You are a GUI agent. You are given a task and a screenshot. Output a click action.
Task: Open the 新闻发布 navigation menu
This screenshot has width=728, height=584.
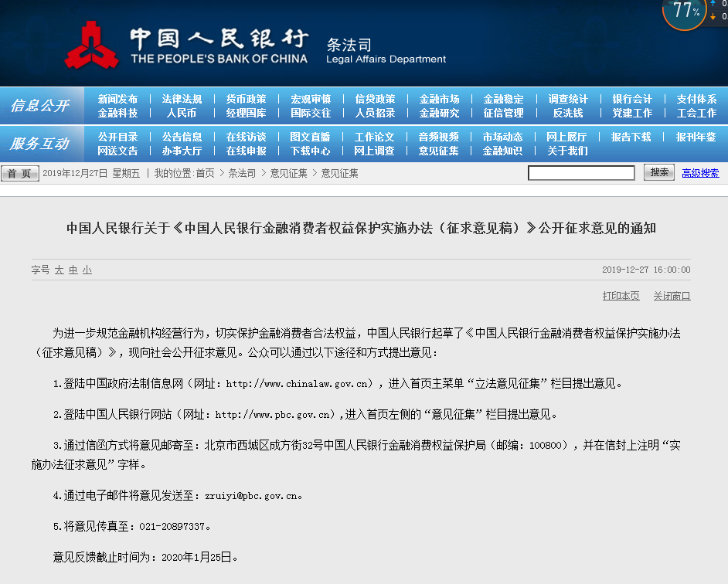[117, 97]
